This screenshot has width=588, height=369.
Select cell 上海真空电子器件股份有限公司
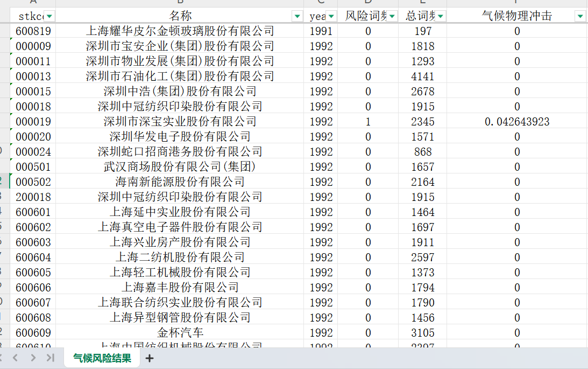[180, 227]
